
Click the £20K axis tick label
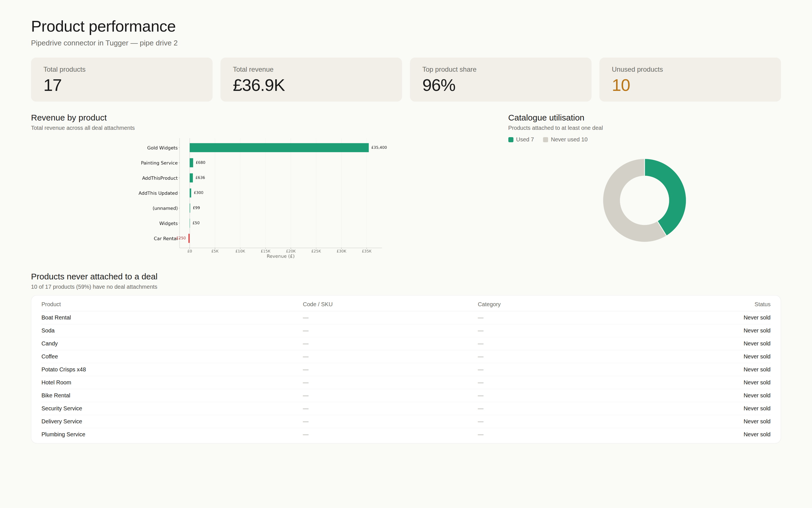click(291, 251)
